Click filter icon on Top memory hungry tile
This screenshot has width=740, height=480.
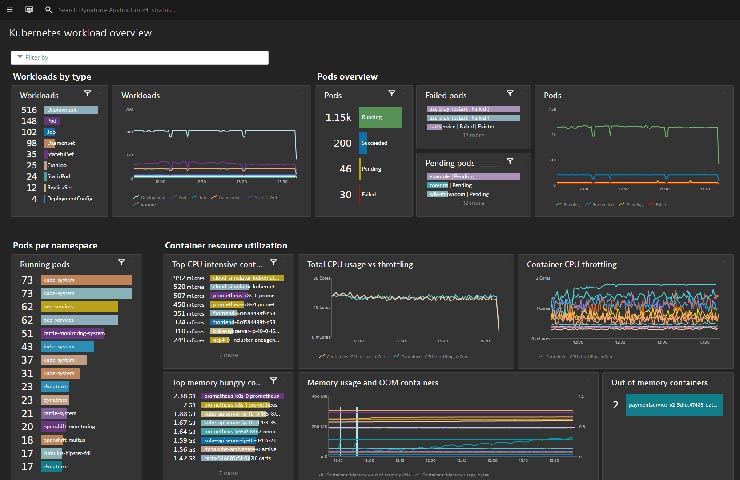pyautogui.click(x=274, y=380)
